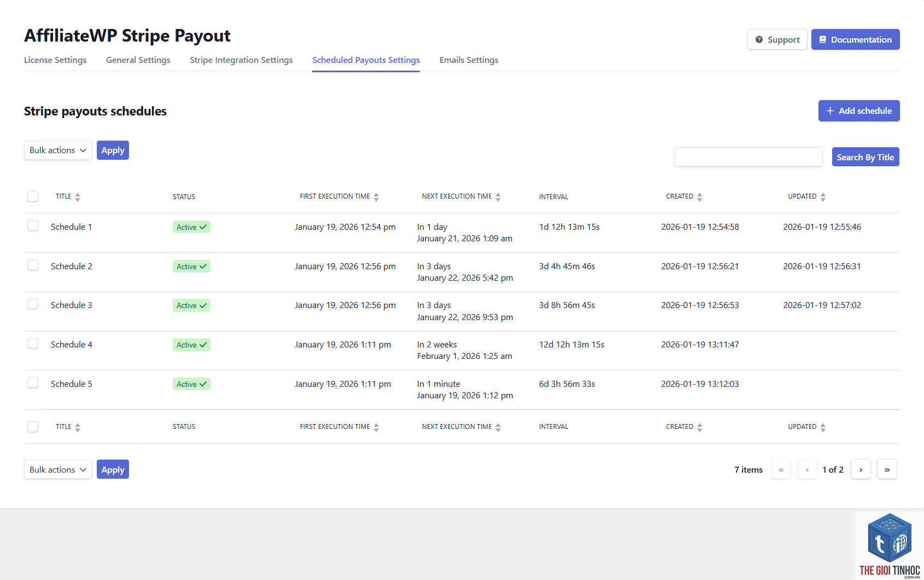
Task: Apply the bottom bulk action
Action: tap(113, 469)
